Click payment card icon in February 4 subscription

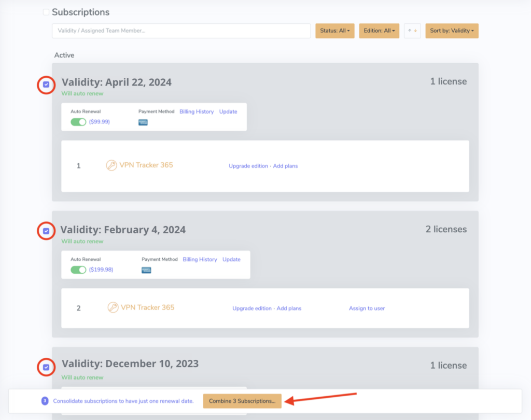(x=146, y=270)
